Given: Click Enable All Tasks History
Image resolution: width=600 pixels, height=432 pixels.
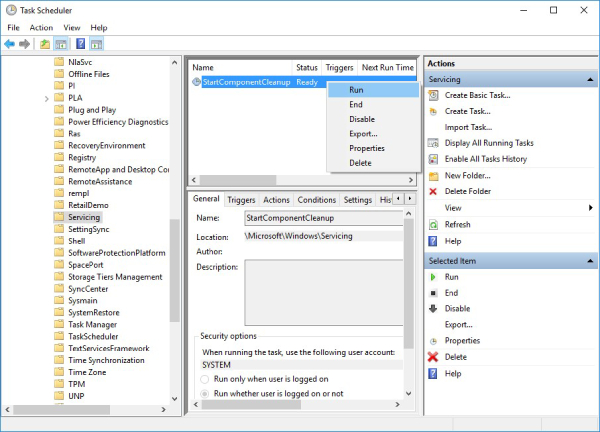Looking at the screenshot, I should tap(485, 159).
